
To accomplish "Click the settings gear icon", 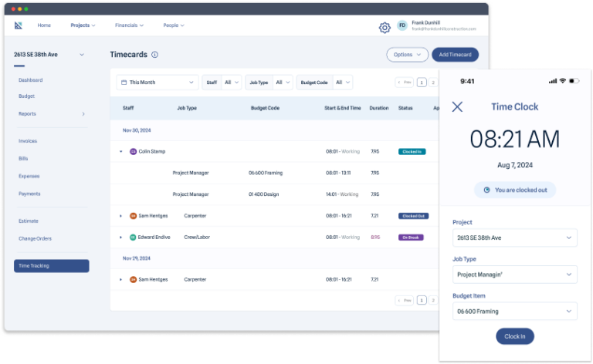I will point(385,28).
